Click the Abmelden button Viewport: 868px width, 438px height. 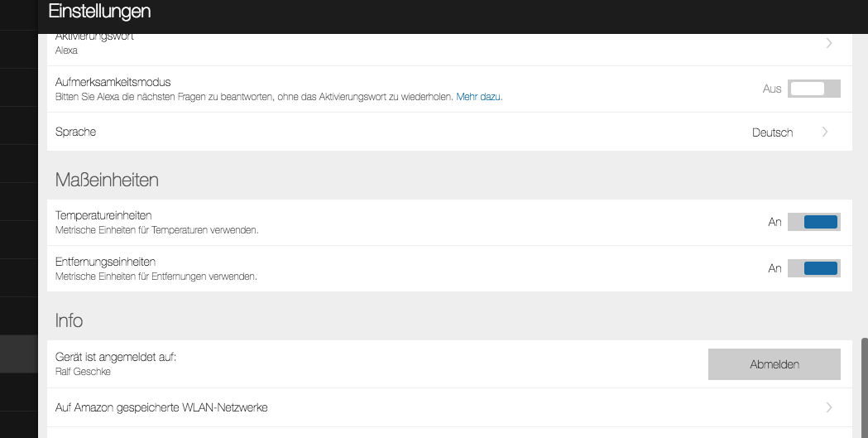point(774,364)
